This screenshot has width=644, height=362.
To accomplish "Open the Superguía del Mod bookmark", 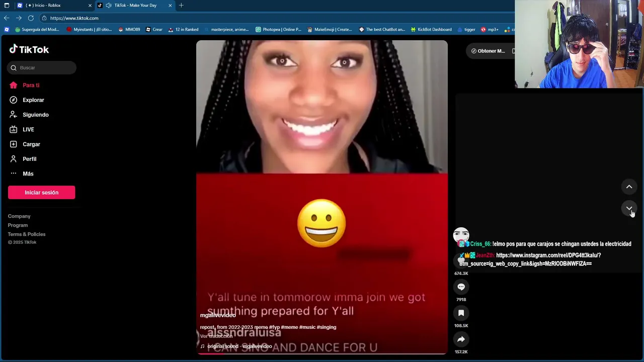I will [37, 30].
